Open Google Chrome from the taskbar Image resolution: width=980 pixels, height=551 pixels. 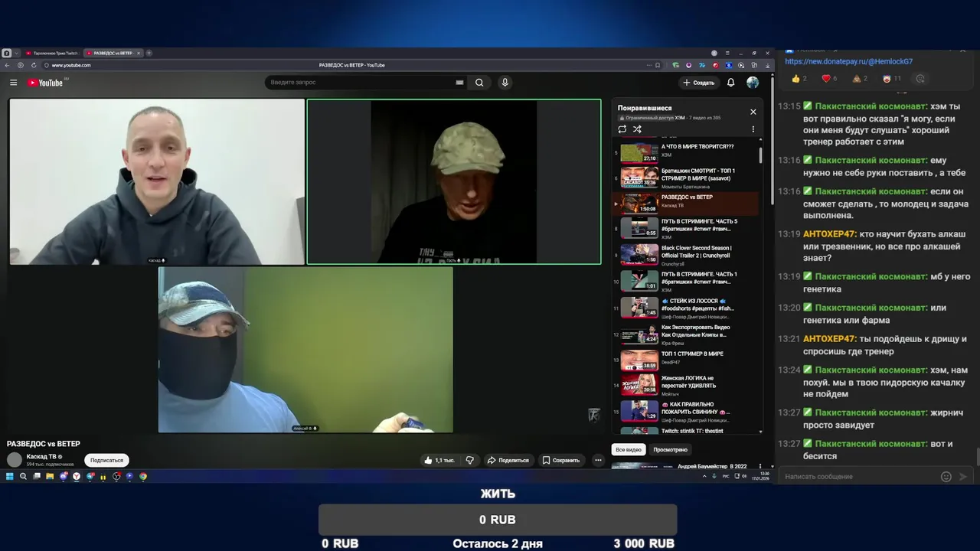[x=142, y=476]
